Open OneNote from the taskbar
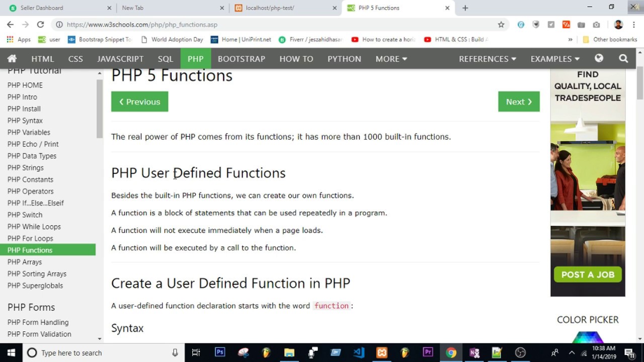The image size is (644, 362). (x=474, y=352)
